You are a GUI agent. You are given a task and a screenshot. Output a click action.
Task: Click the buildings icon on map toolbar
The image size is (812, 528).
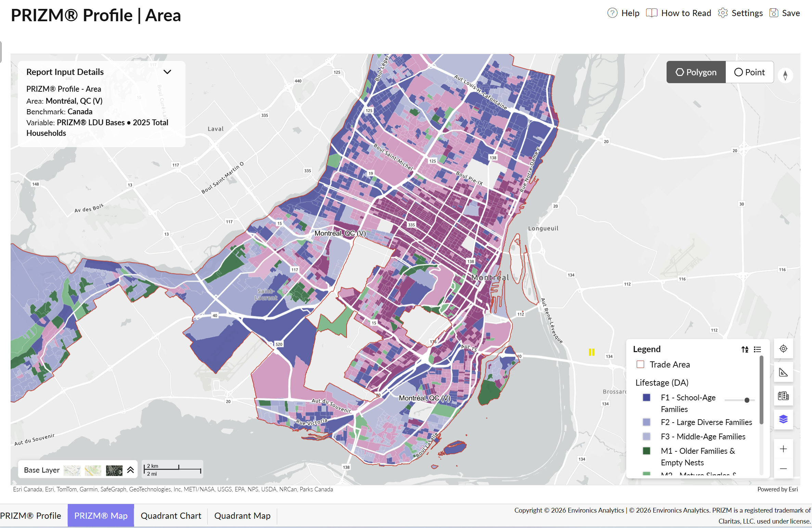click(x=783, y=396)
